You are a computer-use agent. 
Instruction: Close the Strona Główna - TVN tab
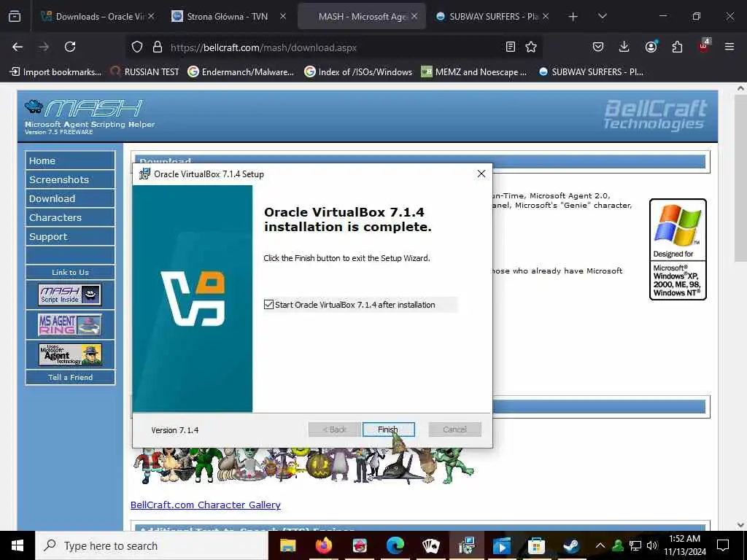click(x=283, y=16)
